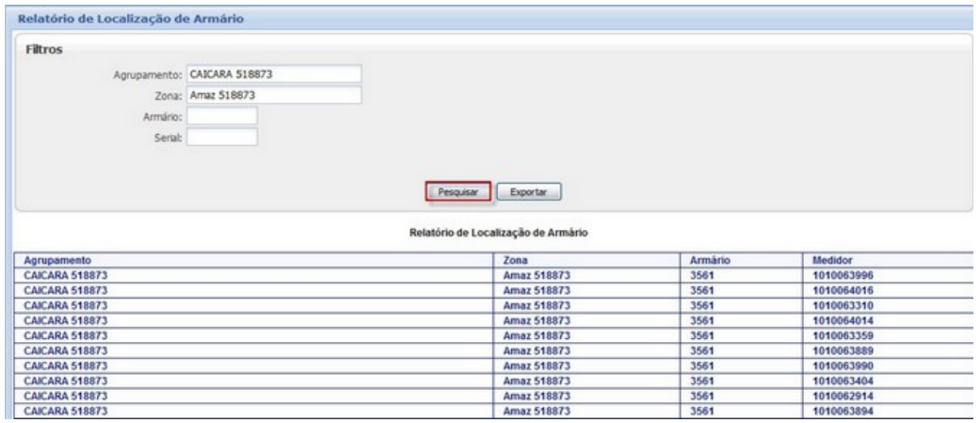Select the Armário table column header
The image size is (980, 423).
point(712,258)
